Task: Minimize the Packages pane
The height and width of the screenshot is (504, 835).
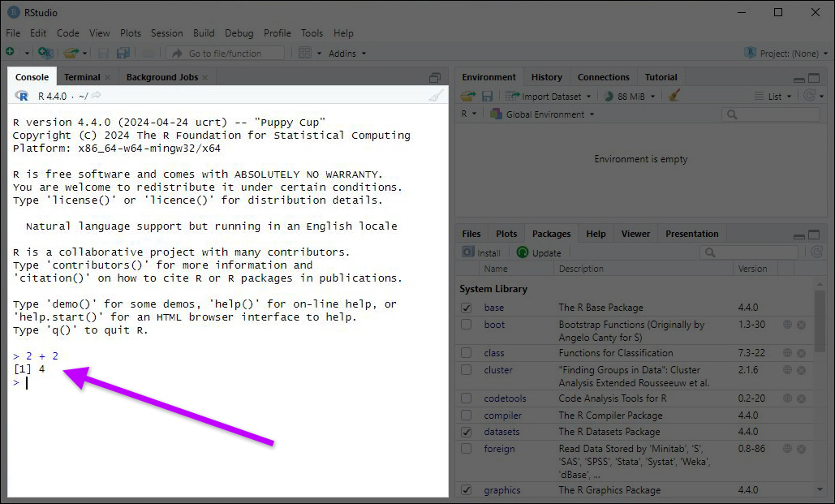Action: click(x=798, y=236)
